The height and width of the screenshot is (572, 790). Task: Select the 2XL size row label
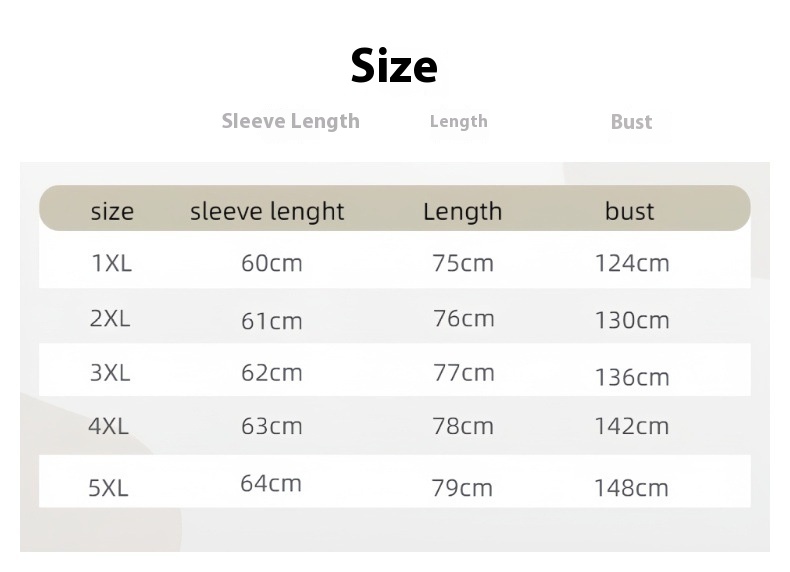point(110,319)
